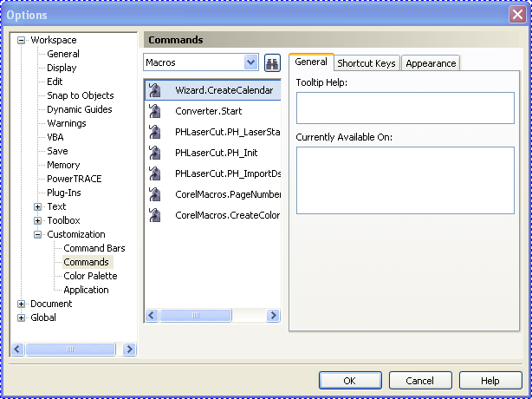Viewport: 532px width, 399px height.
Task: Collapse the Workspace tree node
Action: [22, 40]
